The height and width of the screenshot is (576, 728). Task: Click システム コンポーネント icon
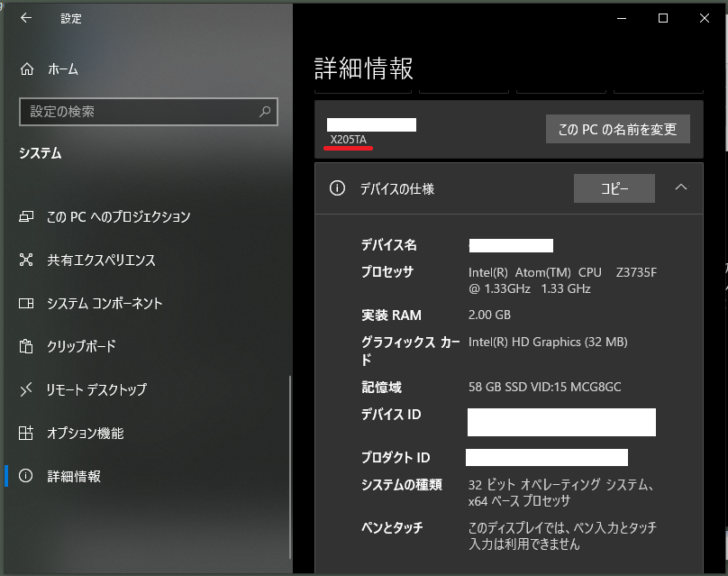point(26,304)
